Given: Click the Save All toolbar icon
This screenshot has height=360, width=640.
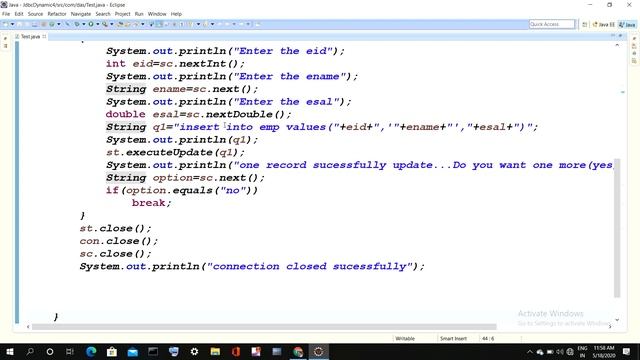Looking at the screenshot, I should 27,24.
